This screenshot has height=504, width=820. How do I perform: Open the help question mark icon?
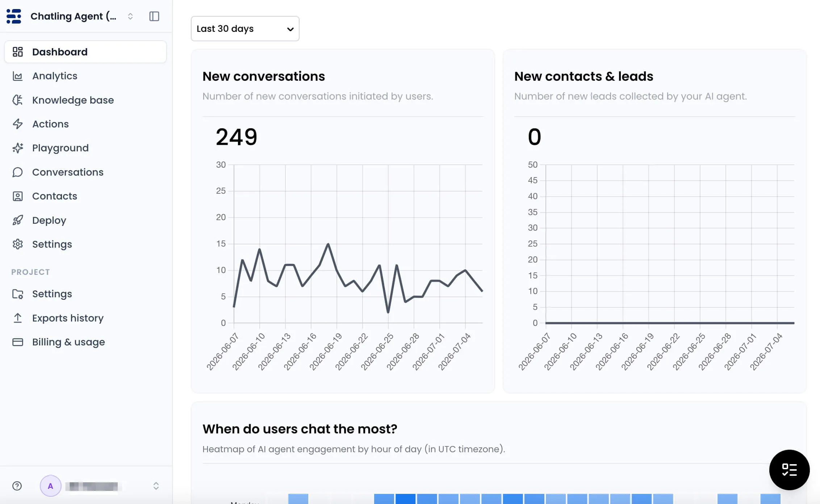click(x=17, y=486)
